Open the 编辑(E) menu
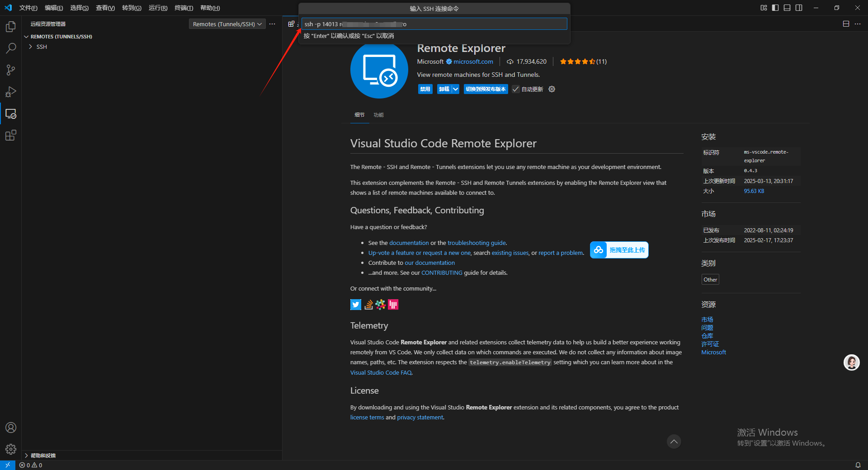 (54, 8)
